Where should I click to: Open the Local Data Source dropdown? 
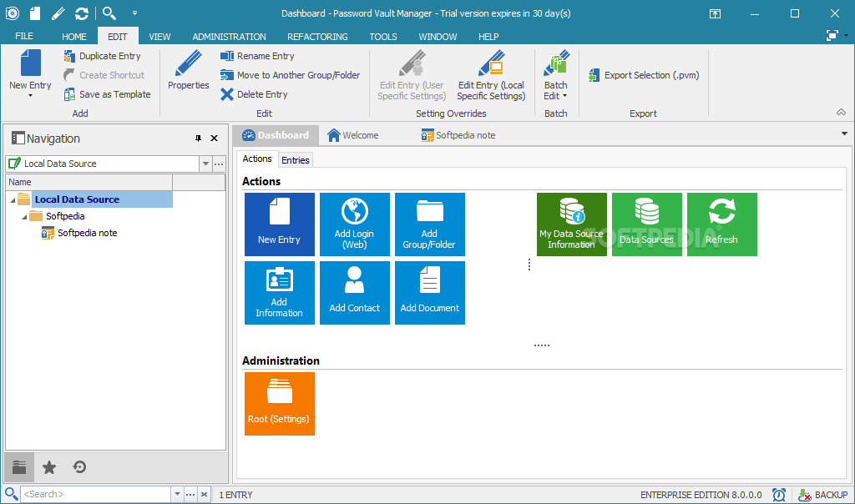[x=205, y=164]
